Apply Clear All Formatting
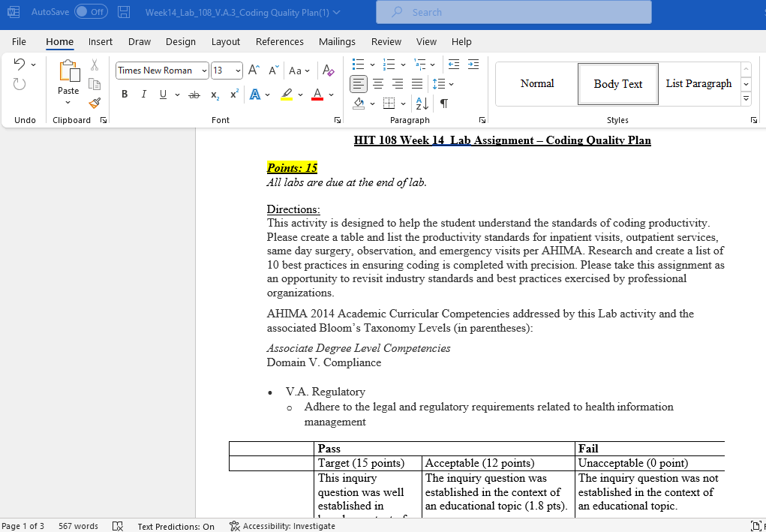This screenshot has width=766, height=532. point(328,69)
